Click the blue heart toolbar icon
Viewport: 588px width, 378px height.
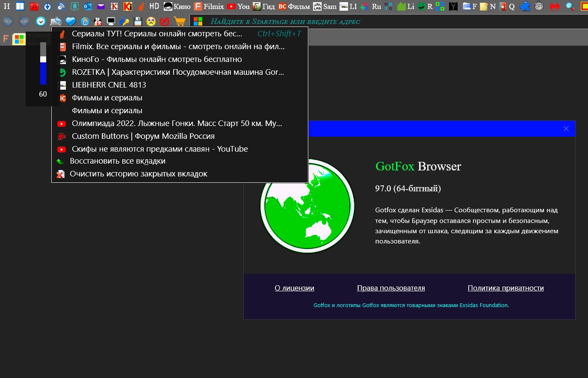click(71, 21)
